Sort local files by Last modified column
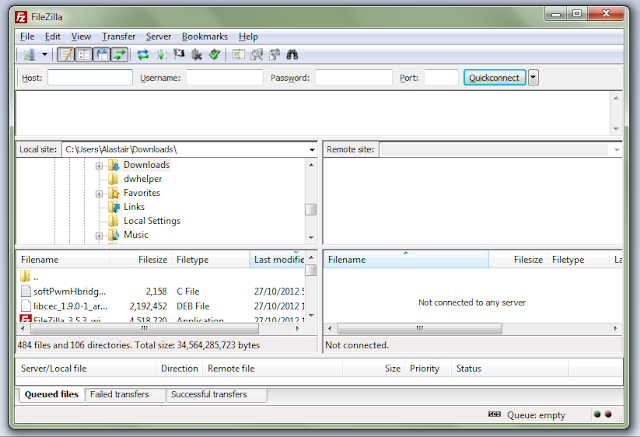The image size is (640, 437). coord(278,260)
